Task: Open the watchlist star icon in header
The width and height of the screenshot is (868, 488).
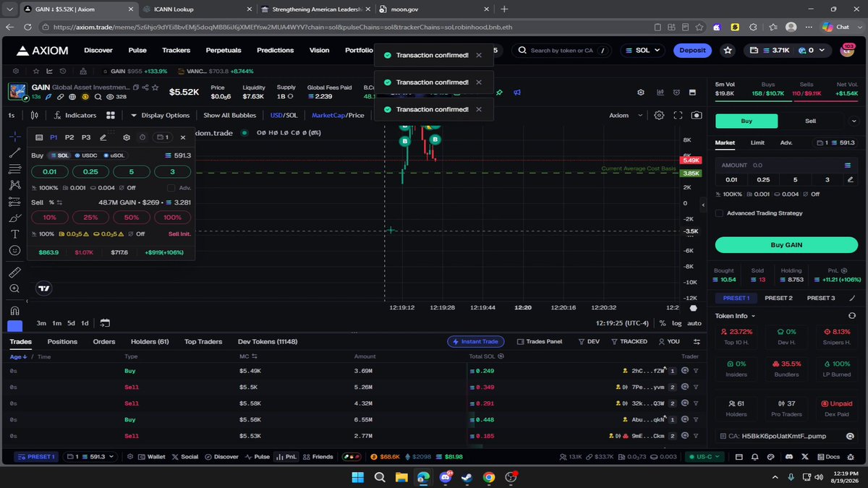Action: [x=728, y=51]
